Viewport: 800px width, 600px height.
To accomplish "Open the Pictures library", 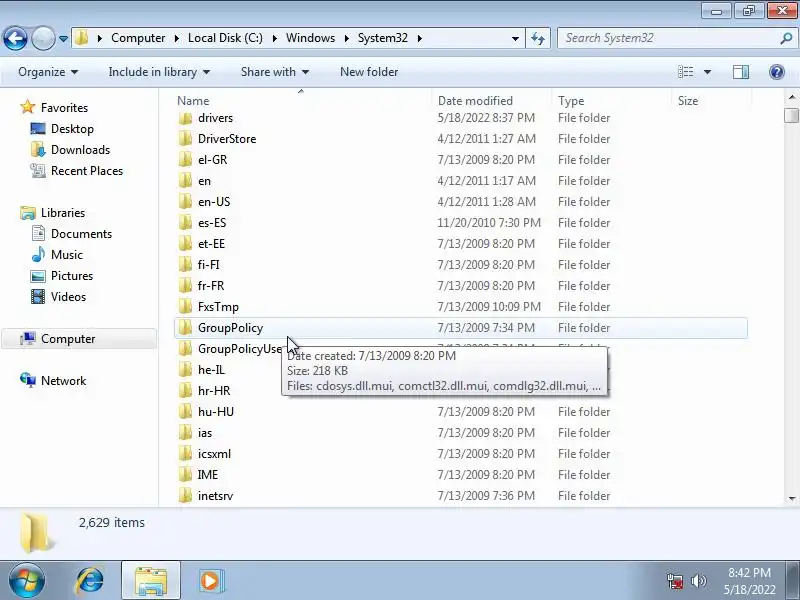I will point(72,276).
